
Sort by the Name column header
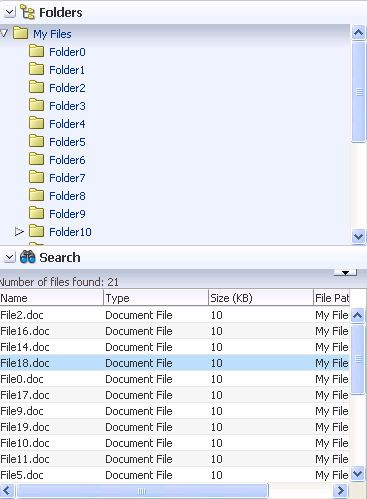coord(52,298)
